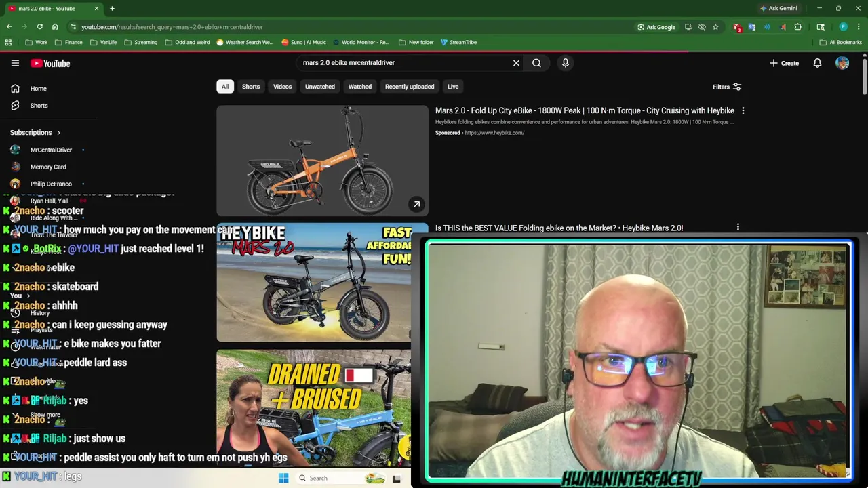Start voice search with the microphone icon
The height and width of the screenshot is (488, 868).
pyautogui.click(x=565, y=63)
